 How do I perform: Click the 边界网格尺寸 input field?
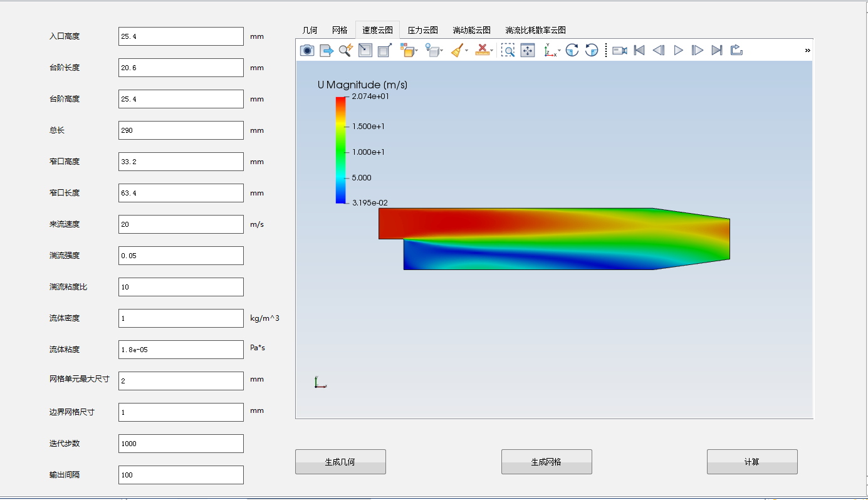[181, 412]
